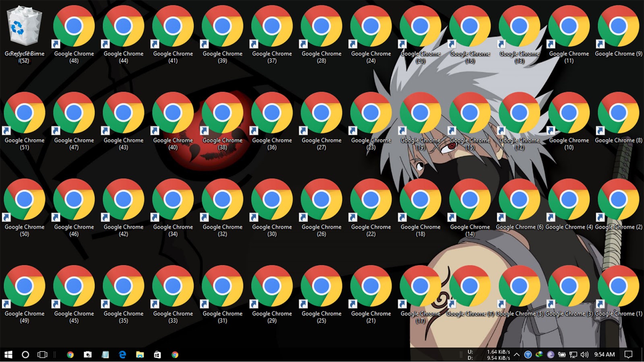This screenshot has height=362, width=644.
Task: Open File Explorer from the taskbar
Action: pyautogui.click(x=139, y=354)
